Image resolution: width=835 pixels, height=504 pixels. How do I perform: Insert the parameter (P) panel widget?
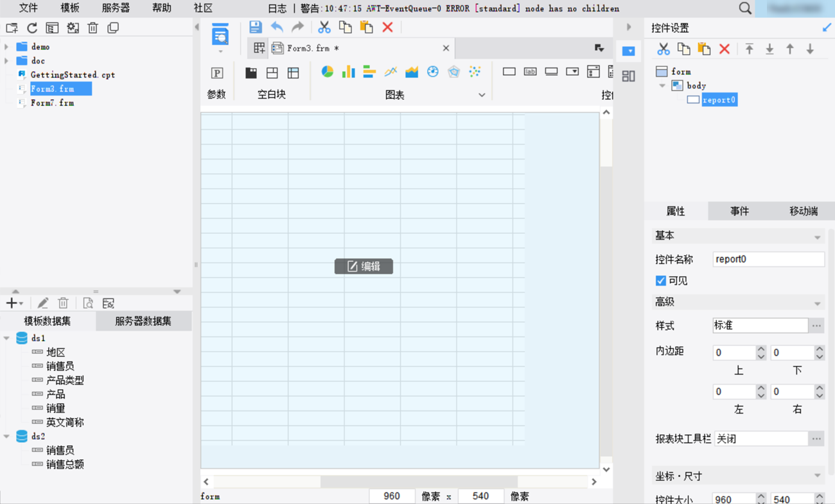[x=217, y=73]
